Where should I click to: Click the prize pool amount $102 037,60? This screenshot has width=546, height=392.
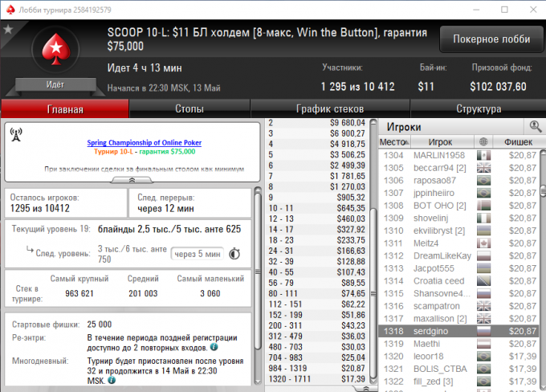point(498,87)
